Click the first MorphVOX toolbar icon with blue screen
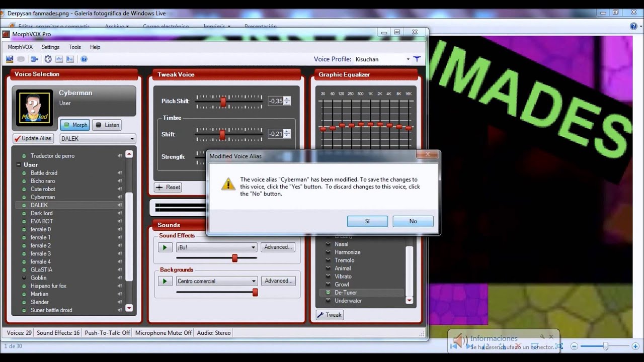Screen dimensions: 644x362 click(x=10, y=59)
